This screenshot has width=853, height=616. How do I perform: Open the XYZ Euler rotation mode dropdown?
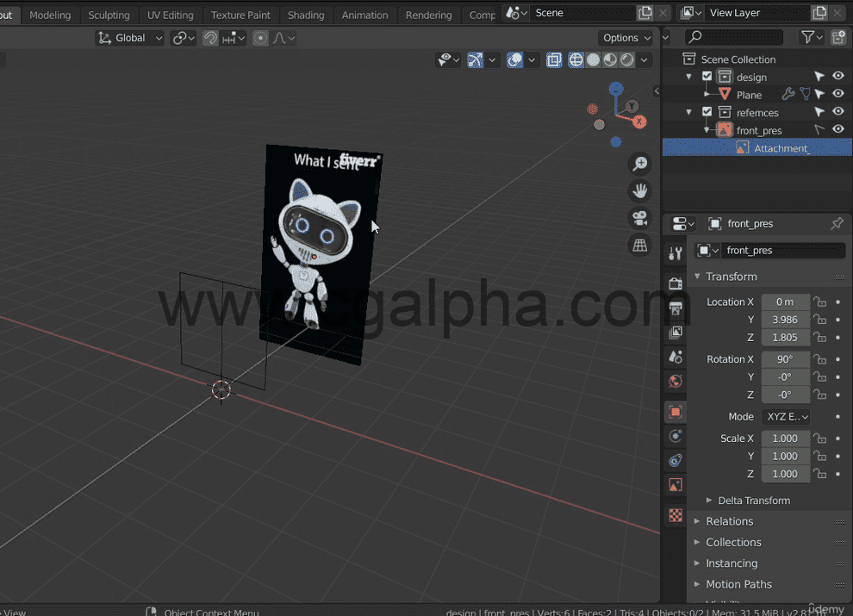pos(786,416)
